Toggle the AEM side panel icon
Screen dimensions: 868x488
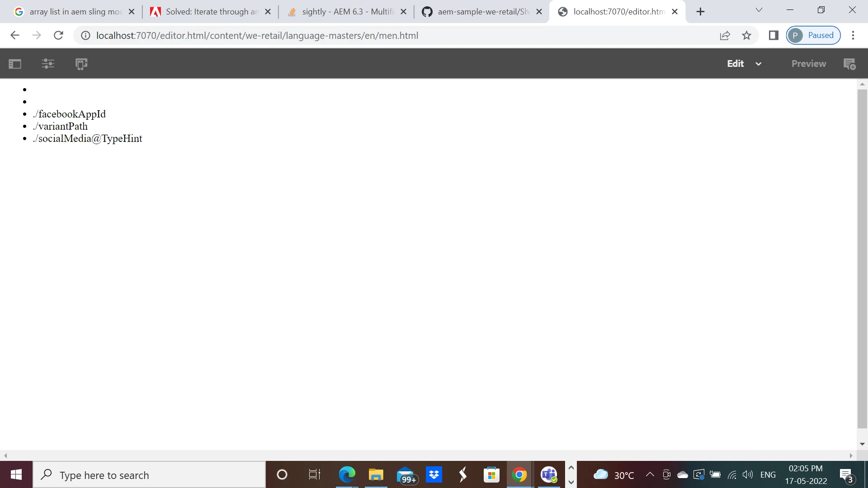[x=15, y=64]
